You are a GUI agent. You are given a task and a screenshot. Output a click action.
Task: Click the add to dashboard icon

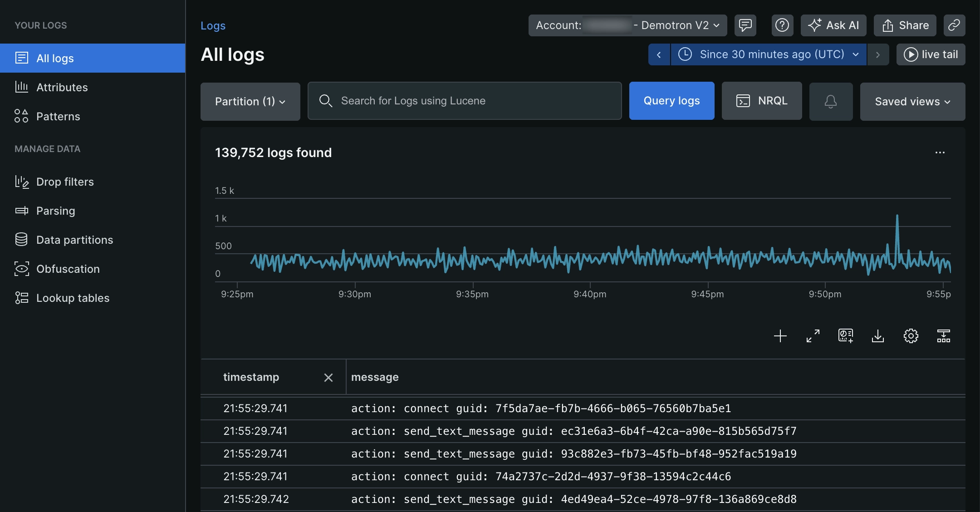tap(845, 336)
